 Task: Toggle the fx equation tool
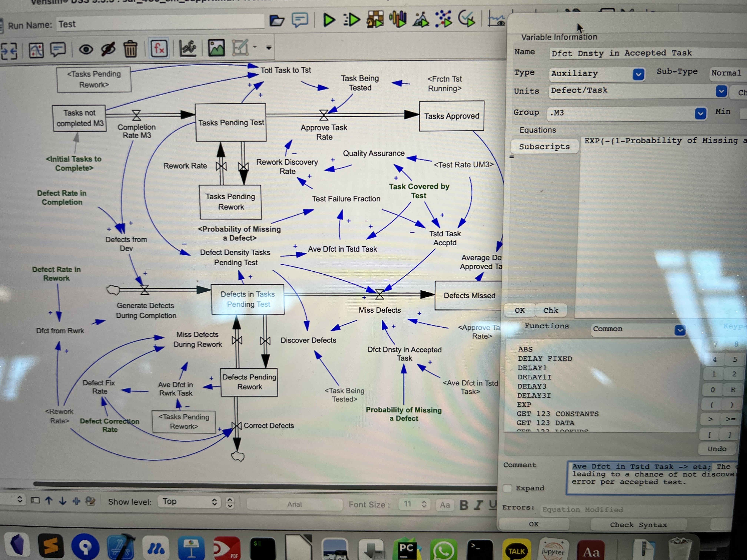(159, 48)
